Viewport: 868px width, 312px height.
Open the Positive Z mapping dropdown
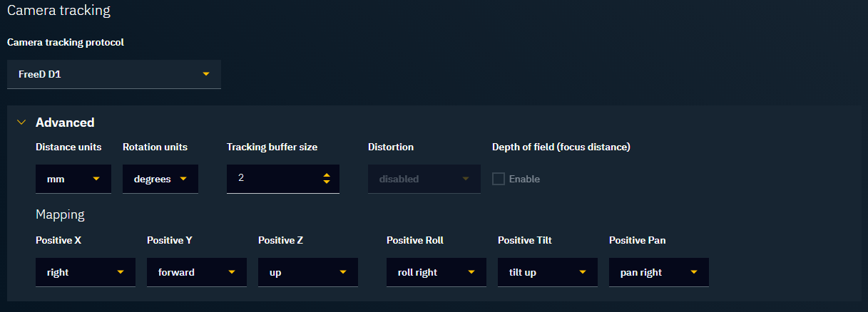[x=307, y=272]
